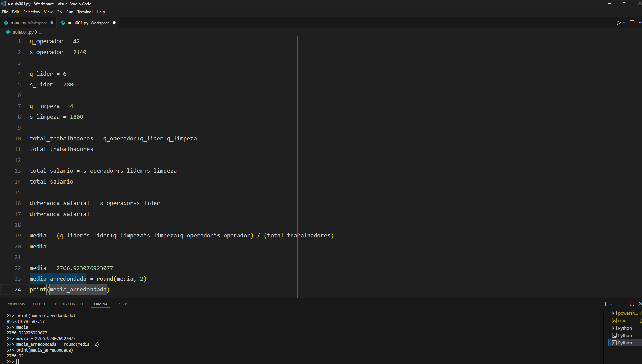642x364 pixels.
Task: Maximize the terminal panel size
Action: pos(632,304)
